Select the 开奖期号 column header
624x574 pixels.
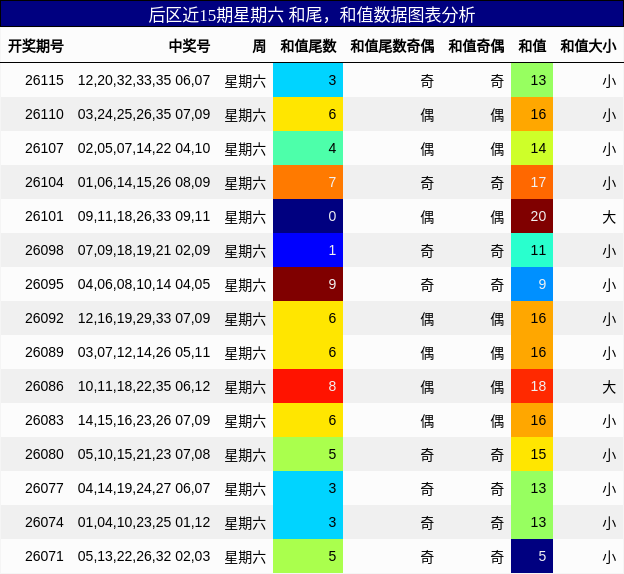click(36, 46)
